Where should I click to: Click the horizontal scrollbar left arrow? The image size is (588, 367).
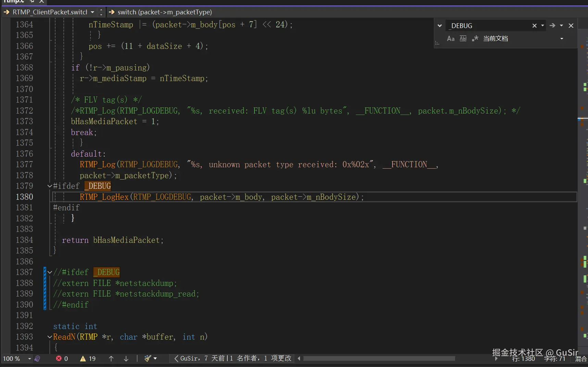[299, 358]
